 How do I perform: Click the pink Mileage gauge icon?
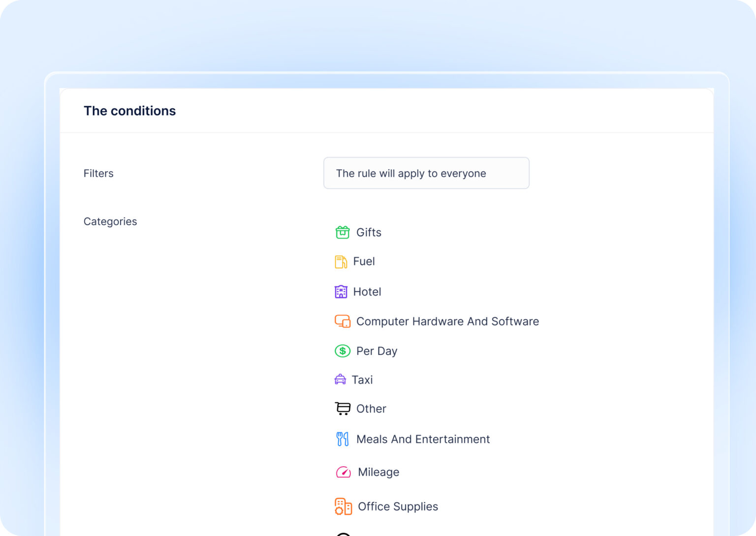tap(343, 472)
